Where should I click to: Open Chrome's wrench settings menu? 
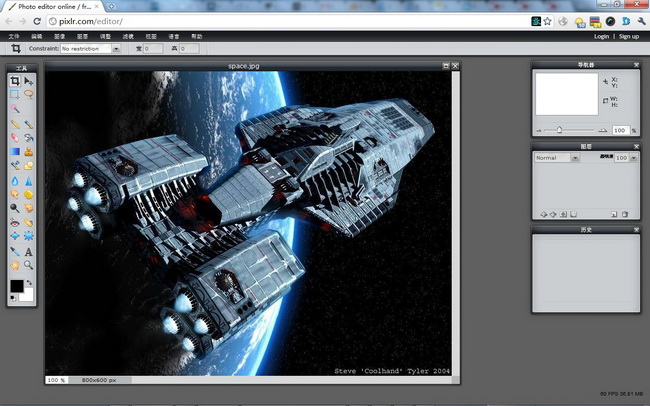click(641, 21)
